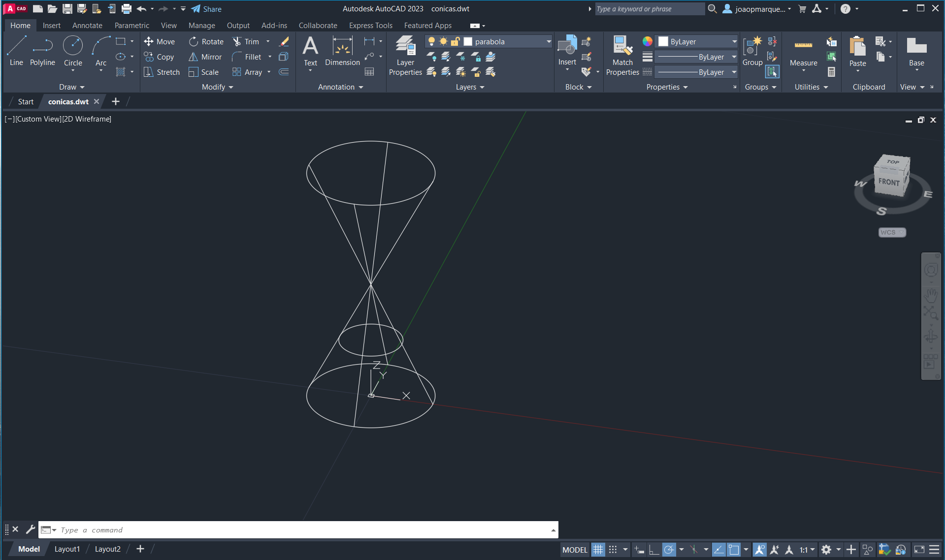Viewport: 945px width, 560px height.
Task: Toggle polar tracking in status bar
Action: (669, 550)
